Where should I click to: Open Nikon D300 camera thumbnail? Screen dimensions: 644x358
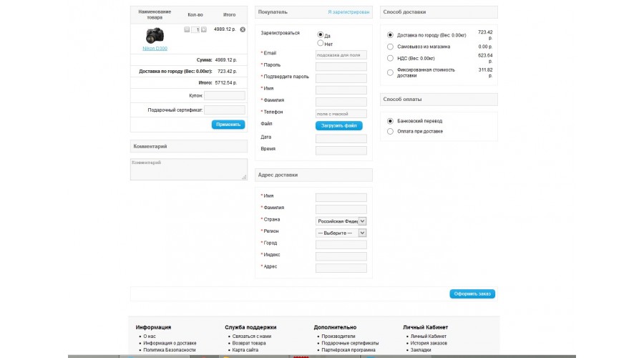(155, 35)
